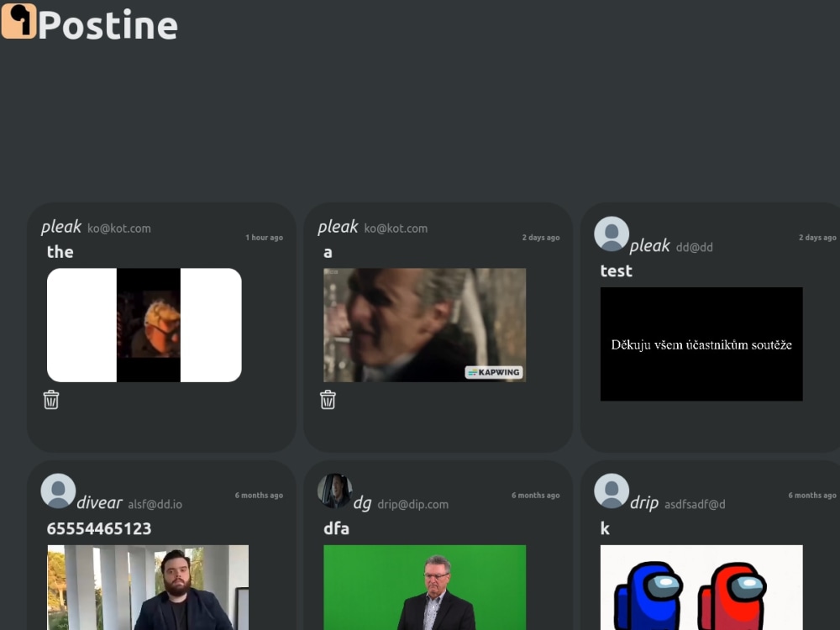Image resolution: width=840 pixels, height=630 pixels.
Task: Click the "1 hour ago" timestamp
Action: [x=264, y=238]
